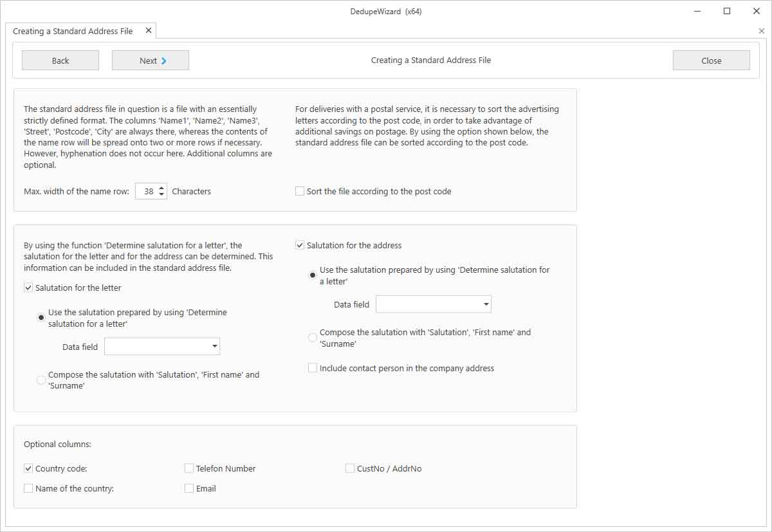Enable 'Sort the file according to the post code'

coord(299,191)
